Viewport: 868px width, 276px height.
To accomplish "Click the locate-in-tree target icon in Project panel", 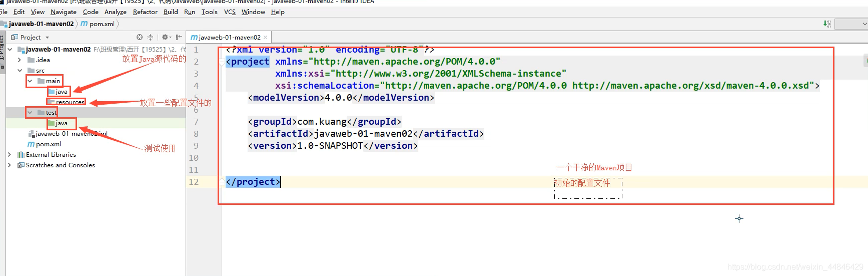I will point(140,37).
